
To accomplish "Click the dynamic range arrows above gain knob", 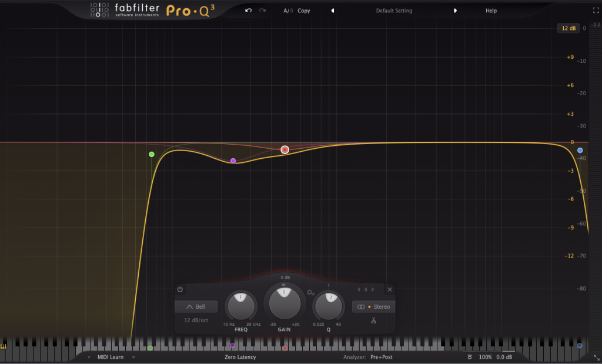I will [x=284, y=285].
